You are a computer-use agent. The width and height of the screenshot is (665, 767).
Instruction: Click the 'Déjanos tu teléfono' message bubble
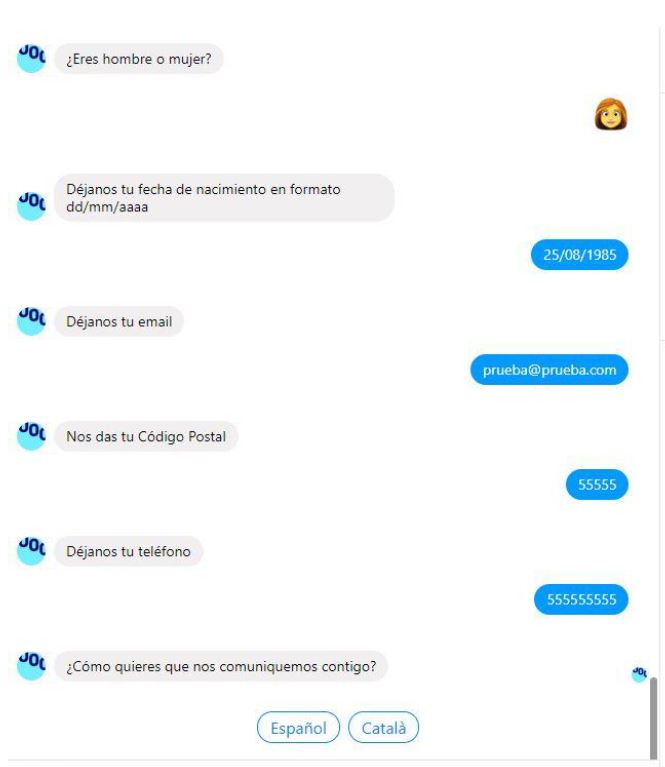(x=128, y=551)
